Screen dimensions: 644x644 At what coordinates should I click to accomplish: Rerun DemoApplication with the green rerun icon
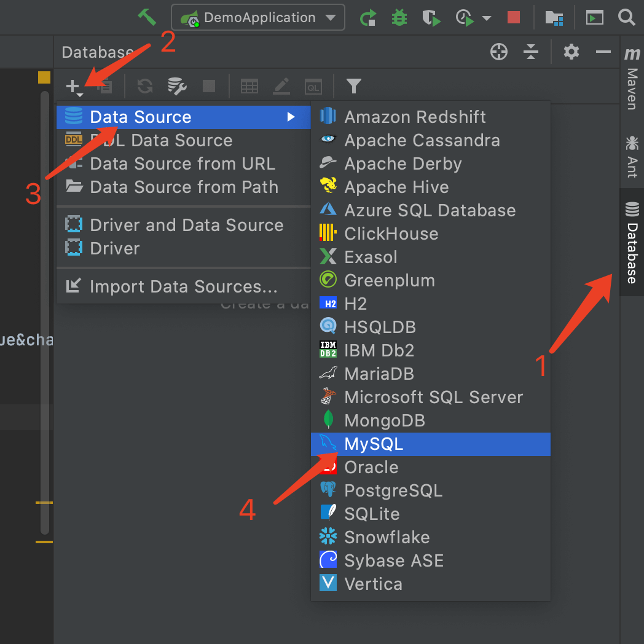368,17
